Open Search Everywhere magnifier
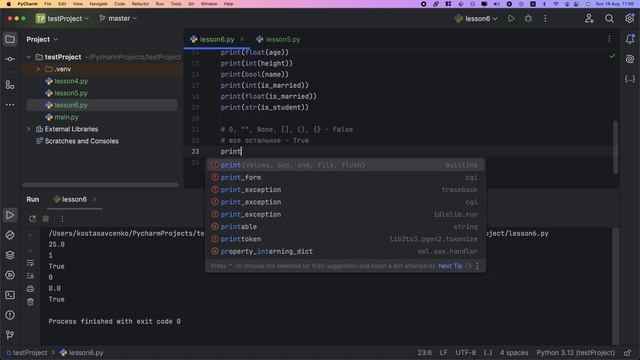 click(x=609, y=19)
